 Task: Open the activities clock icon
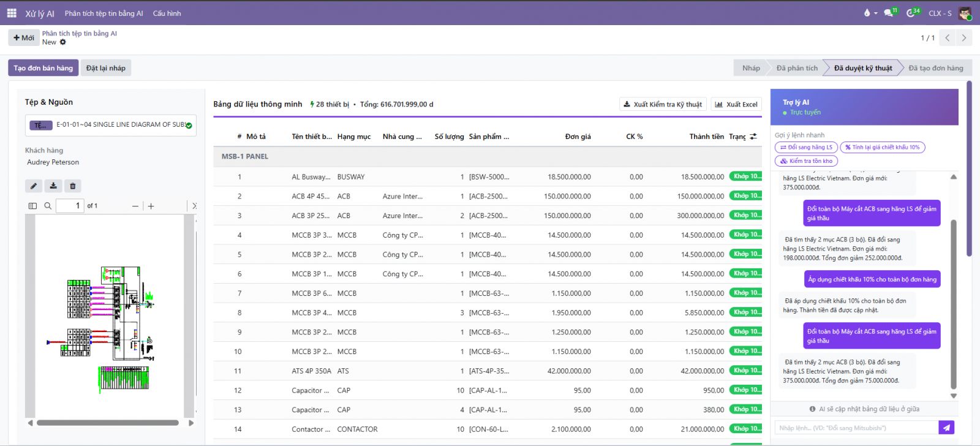tap(911, 13)
